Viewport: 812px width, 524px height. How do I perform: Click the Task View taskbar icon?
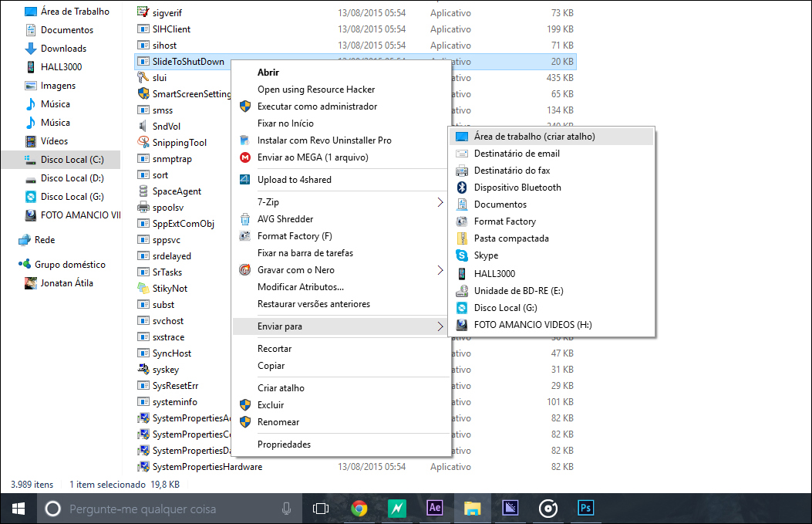point(321,509)
